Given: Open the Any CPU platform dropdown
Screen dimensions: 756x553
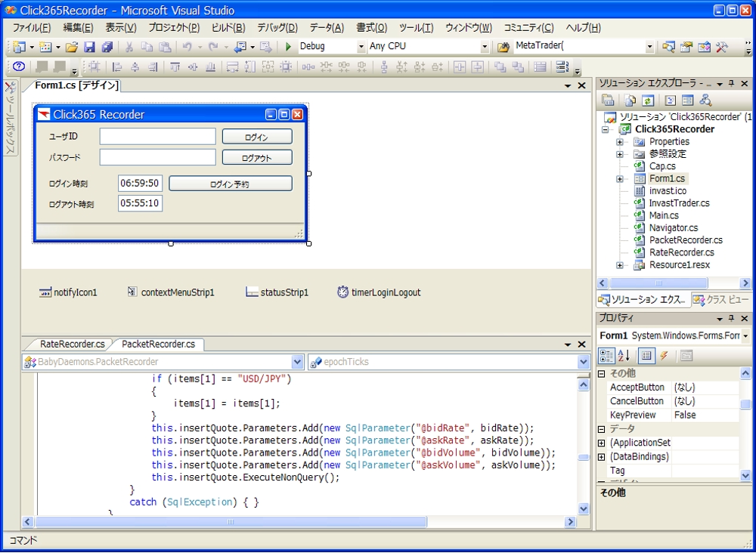Looking at the screenshot, I should point(485,47).
